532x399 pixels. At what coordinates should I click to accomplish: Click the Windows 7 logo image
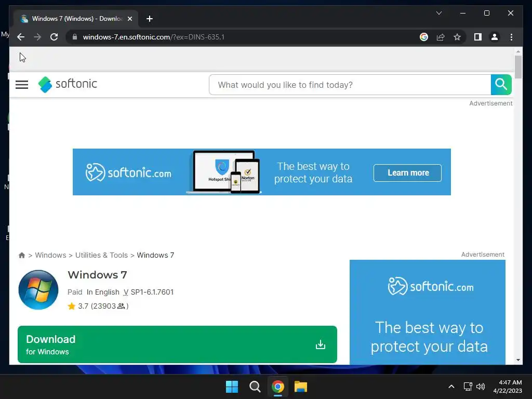click(x=38, y=290)
